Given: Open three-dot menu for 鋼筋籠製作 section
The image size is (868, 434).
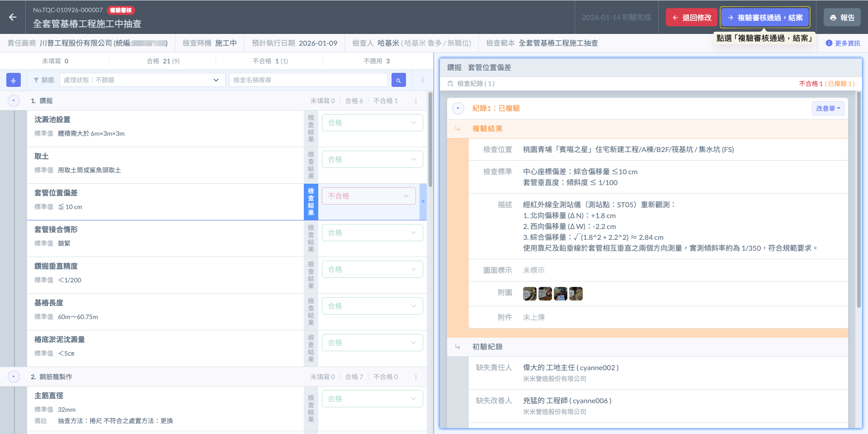Looking at the screenshot, I should coord(416,377).
